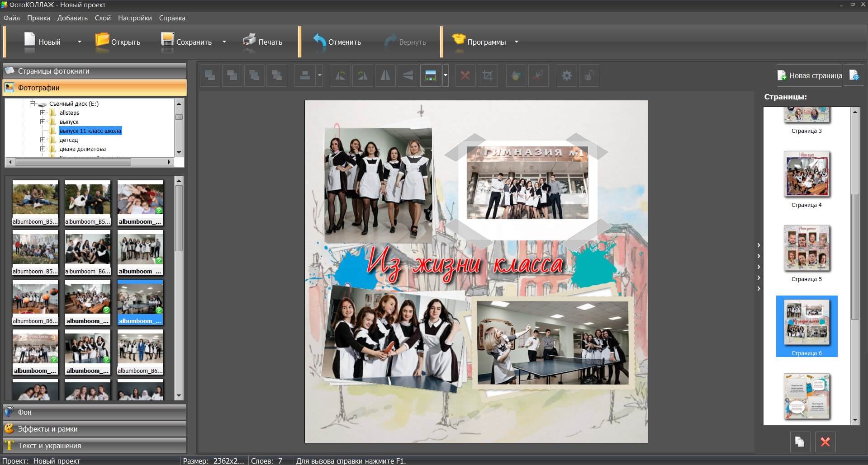This screenshot has width=868, height=465.
Task: Select folder выпуск 11 класс школа
Action: (90, 131)
